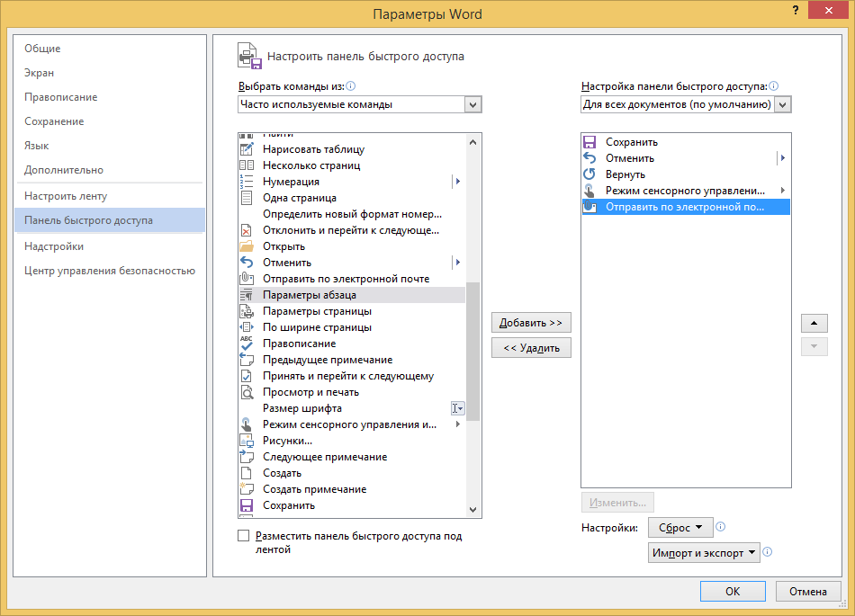
Task: Click the Draw Table icon in commands list
Action: [247, 149]
